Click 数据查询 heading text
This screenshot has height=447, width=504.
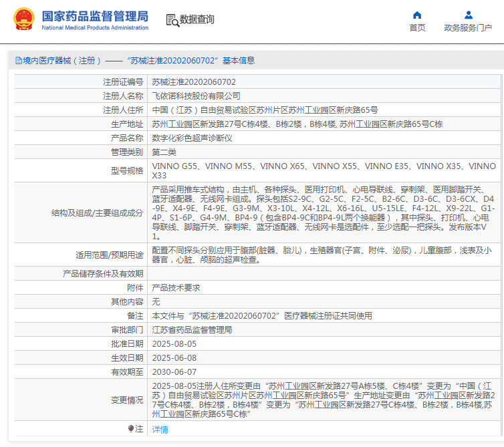tap(197, 19)
